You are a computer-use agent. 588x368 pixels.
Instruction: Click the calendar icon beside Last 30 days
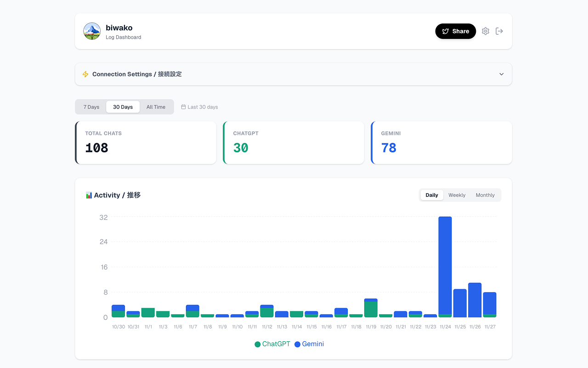(183, 107)
